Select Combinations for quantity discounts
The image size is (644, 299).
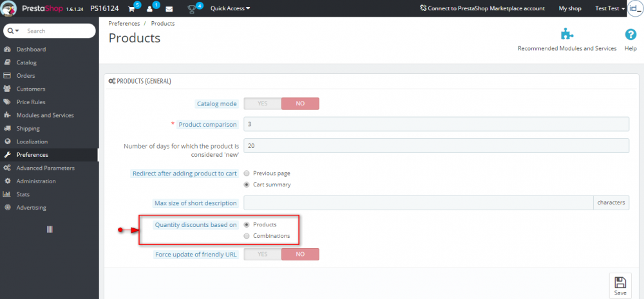coord(247,236)
